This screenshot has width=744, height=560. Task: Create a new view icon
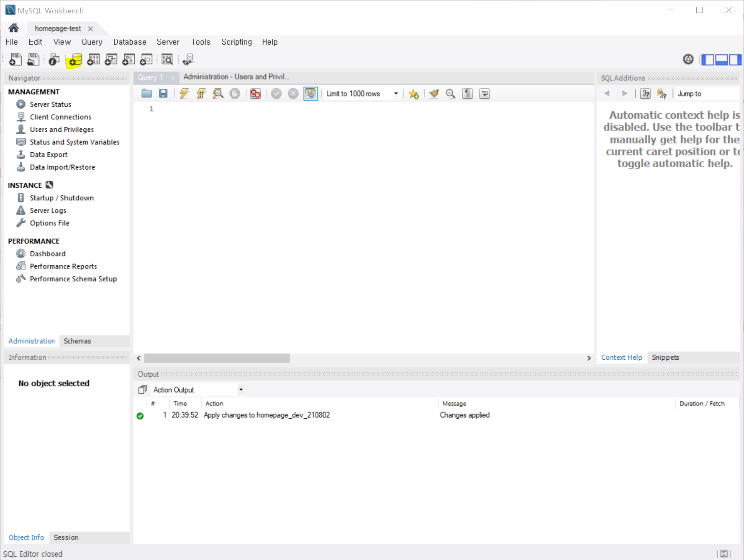tap(111, 59)
